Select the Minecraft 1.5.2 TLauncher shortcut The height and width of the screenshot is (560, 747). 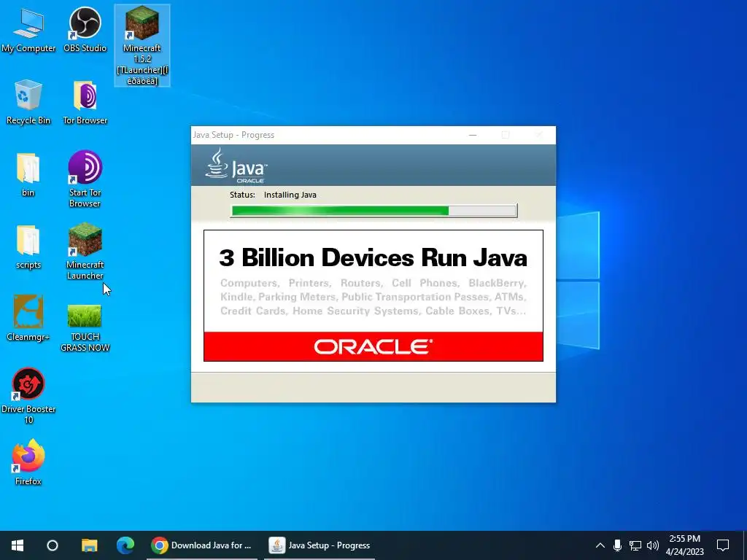point(142,46)
